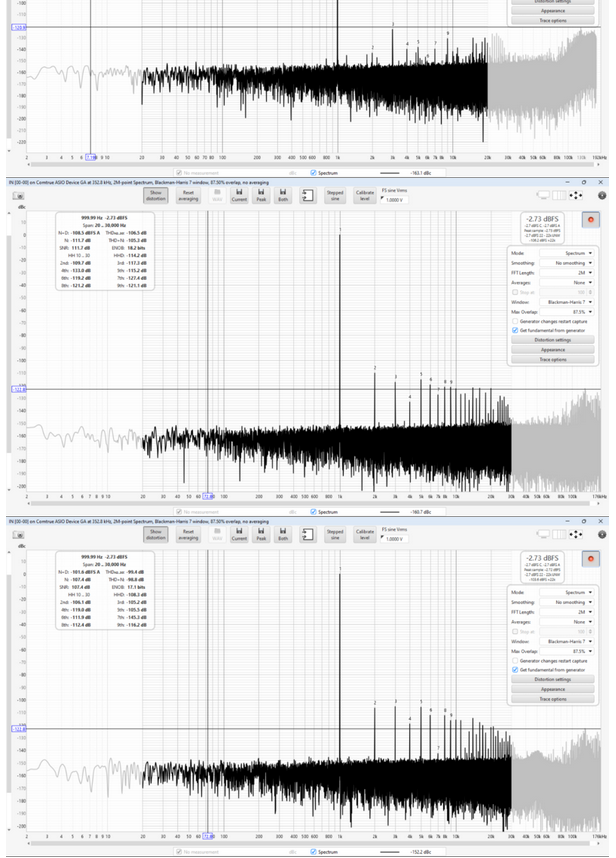
Task: Uncheck 'Get fundamental from generator' in bottom window
Action: pyautogui.click(x=515, y=670)
